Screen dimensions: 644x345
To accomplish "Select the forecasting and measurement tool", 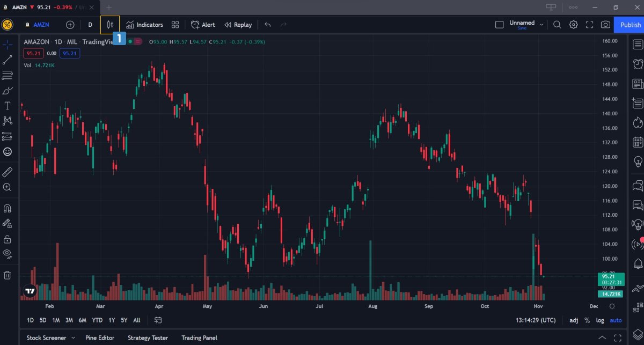I will (8, 136).
